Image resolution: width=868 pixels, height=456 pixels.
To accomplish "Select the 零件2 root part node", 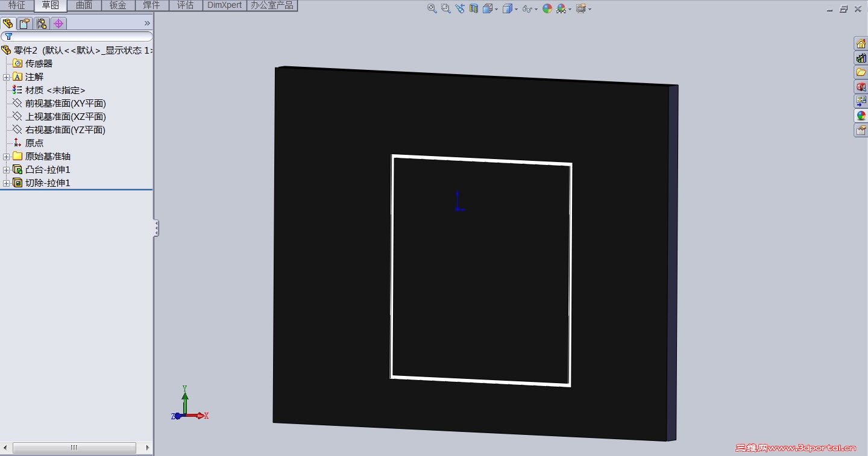I will 77,50.
